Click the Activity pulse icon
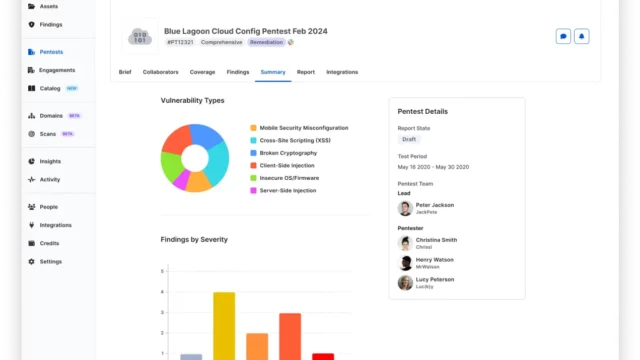This screenshot has height=360, width=640. (31, 180)
